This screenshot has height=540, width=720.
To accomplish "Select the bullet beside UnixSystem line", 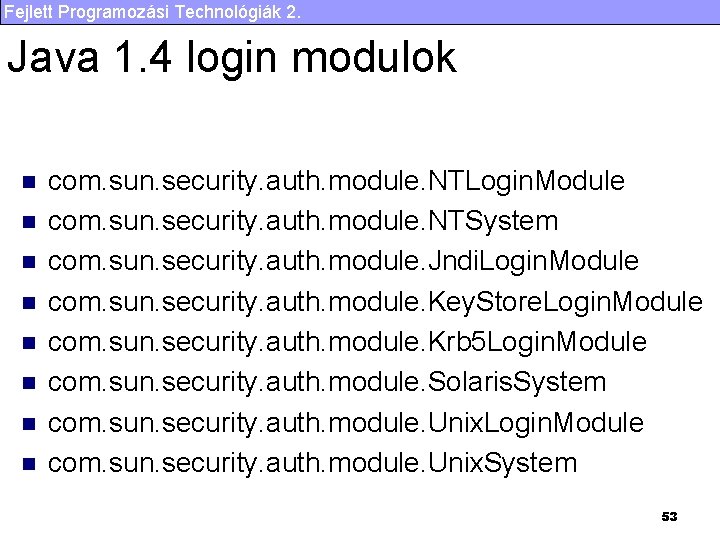I will point(29,464).
